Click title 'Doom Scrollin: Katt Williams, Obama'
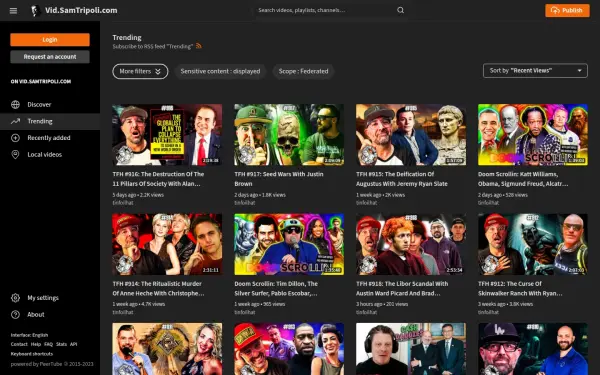 coord(523,179)
